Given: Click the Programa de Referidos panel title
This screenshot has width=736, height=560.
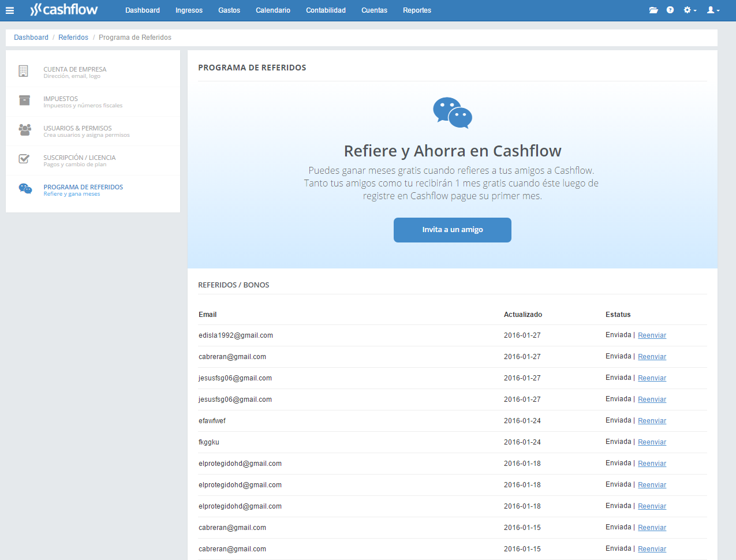Looking at the screenshot, I should 252,68.
